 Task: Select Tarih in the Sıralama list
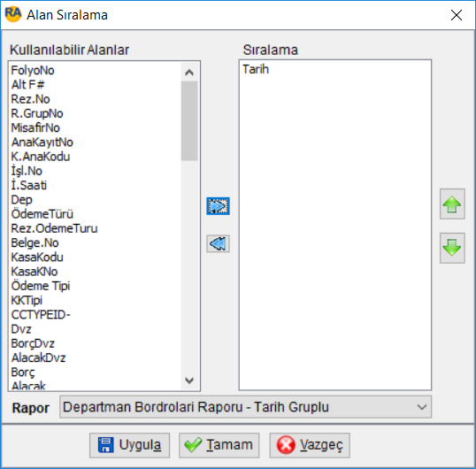point(256,69)
